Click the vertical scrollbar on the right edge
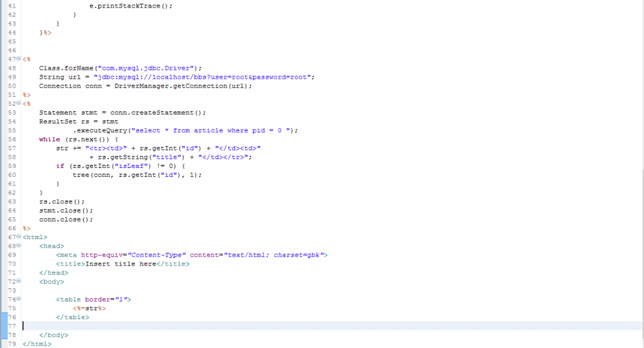The height and width of the screenshot is (348, 644). (642, 253)
